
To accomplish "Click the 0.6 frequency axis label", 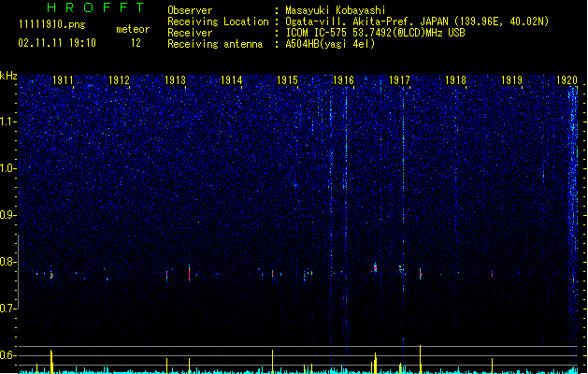I will coord(8,355).
